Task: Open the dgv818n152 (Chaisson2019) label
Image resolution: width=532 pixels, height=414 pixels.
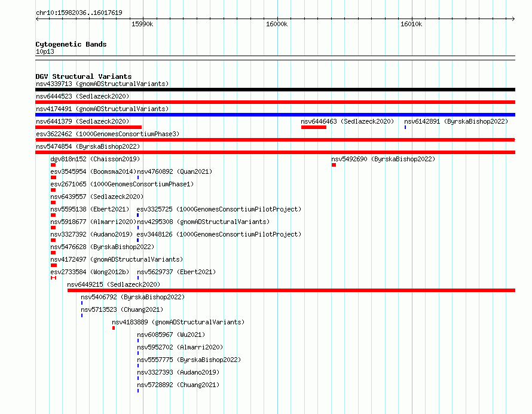Action: point(95,159)
